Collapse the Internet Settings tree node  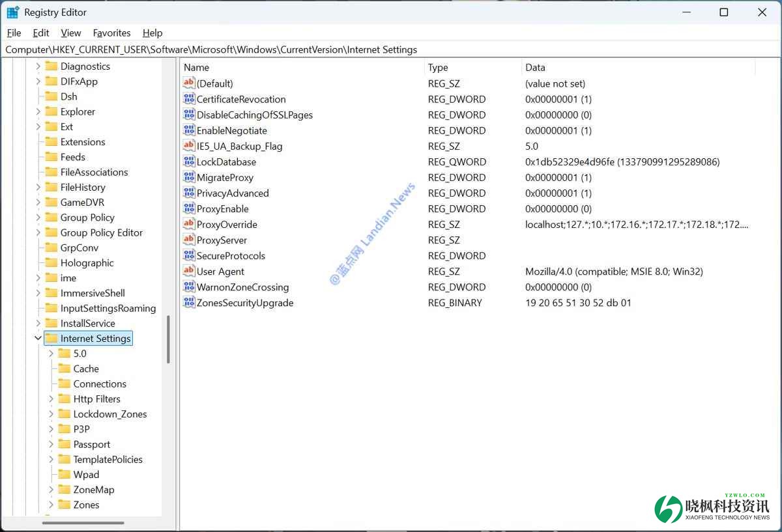38,338
